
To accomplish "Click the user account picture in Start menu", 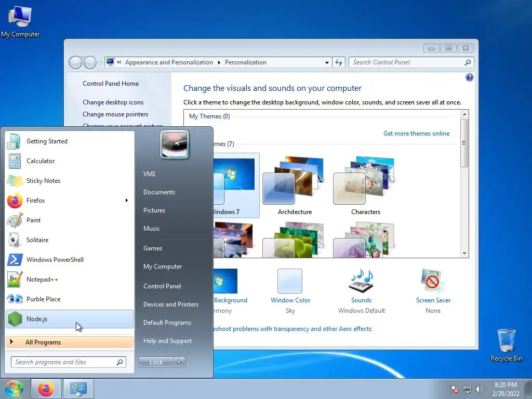I will 175,144.
